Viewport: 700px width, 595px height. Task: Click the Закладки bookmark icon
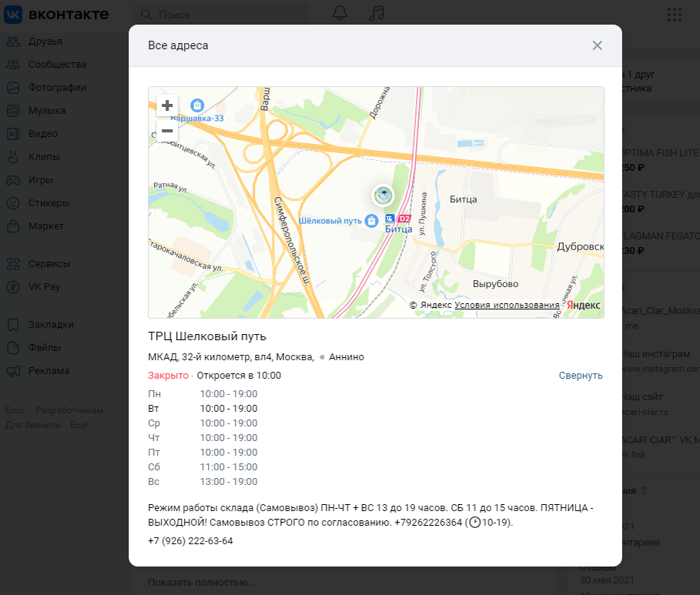(13, 325)
